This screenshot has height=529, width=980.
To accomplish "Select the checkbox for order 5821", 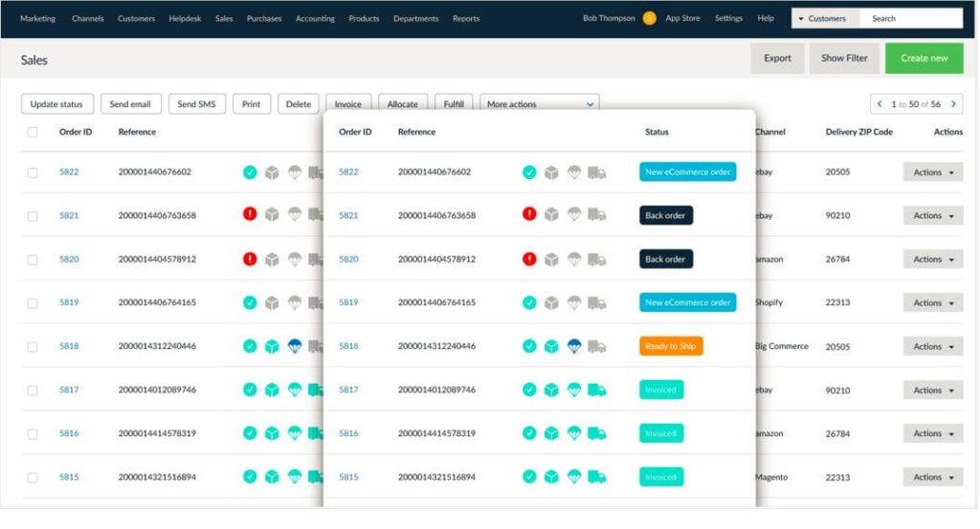I will pyautogui.click(x=33, y=216).
